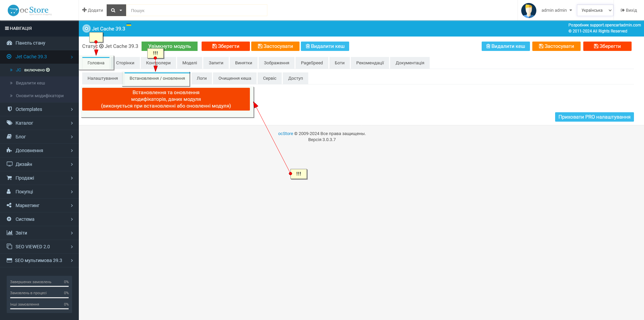Click the Блог book icon
Image resolution: width=644 pixels, height=320 pixels.
9,137
